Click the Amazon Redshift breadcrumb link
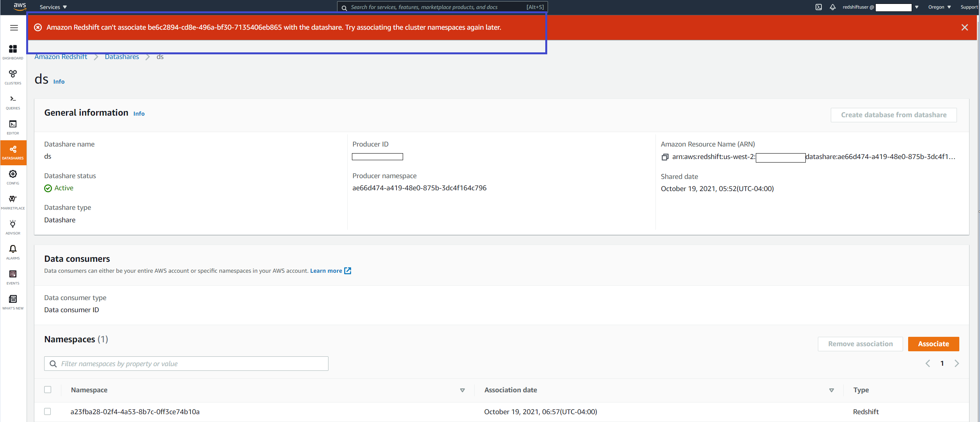 (x=61, y=57)
